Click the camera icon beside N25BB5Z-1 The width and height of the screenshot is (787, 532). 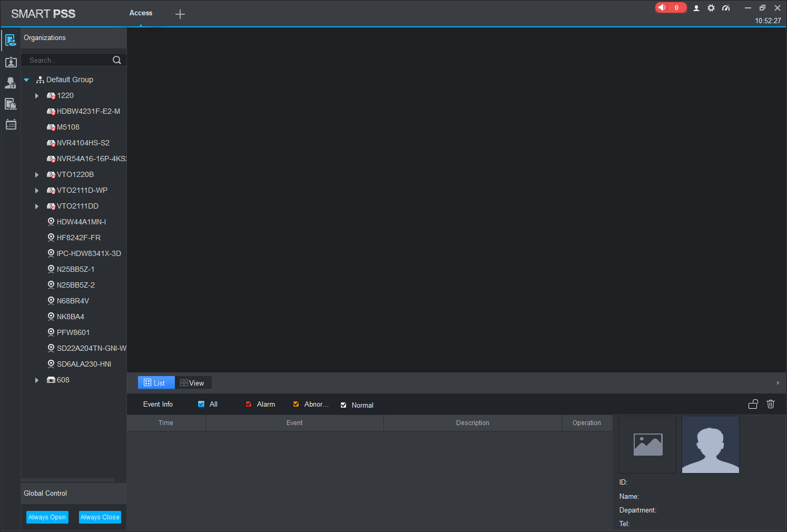51,269
